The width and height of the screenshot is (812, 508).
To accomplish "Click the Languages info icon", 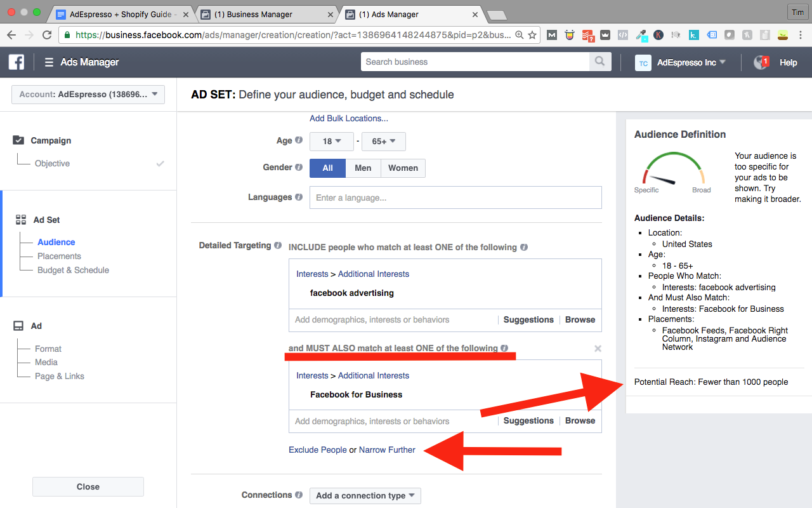I will pos(298,197).
